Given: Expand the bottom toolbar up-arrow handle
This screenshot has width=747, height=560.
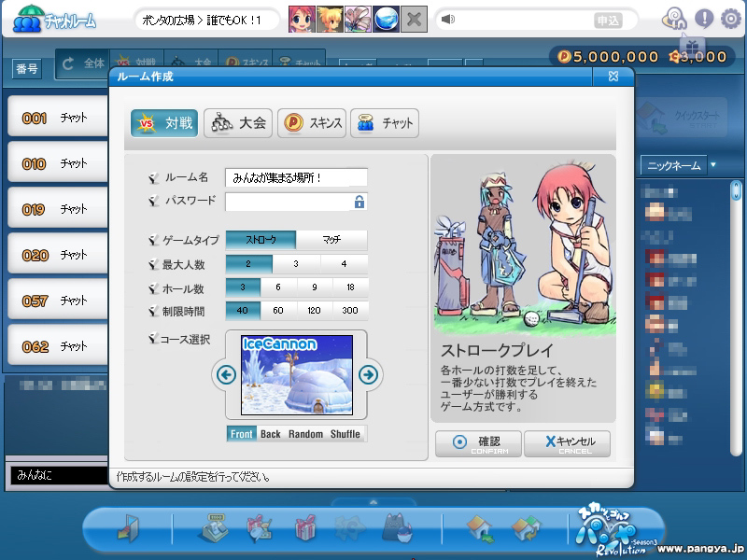Looking at the screenshot, I should click(x=373, y=502).
